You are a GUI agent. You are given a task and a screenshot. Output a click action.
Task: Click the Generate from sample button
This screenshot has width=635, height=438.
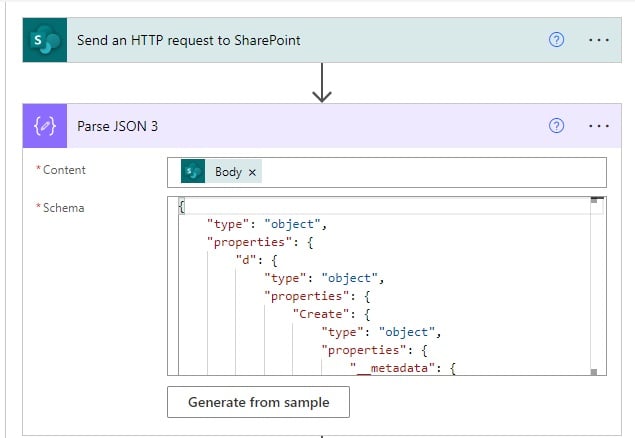click(x=258, y=402)
